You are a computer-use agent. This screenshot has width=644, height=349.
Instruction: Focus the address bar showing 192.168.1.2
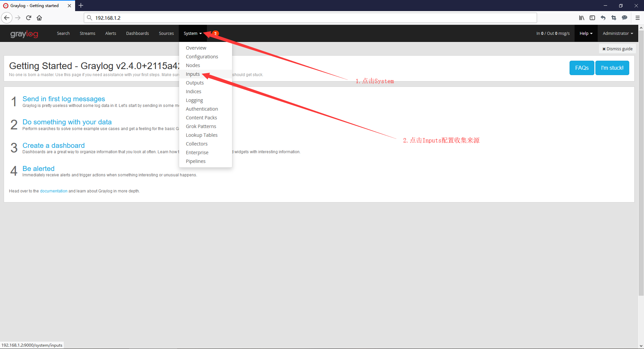pos(310,18)
